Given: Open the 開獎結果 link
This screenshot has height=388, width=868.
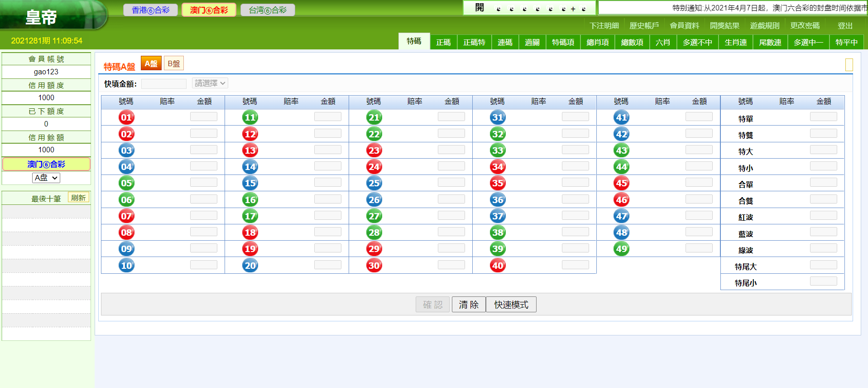Looking at the screenshot, I should coord(724,26).
